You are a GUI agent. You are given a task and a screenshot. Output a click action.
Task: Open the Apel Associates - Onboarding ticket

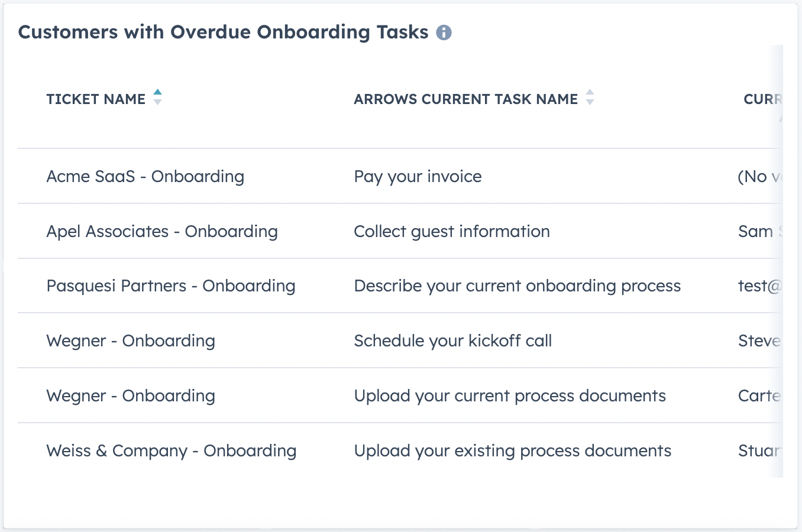coord(162,231)
